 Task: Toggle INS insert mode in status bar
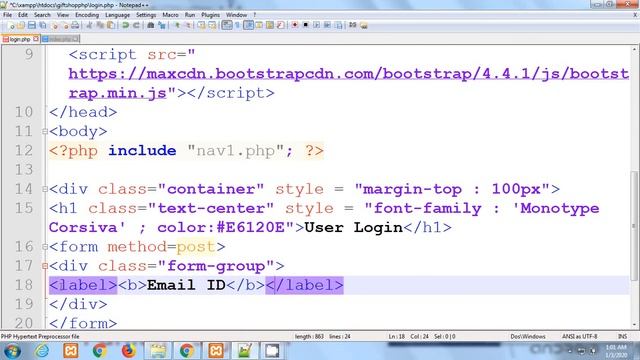pos(622,336)
